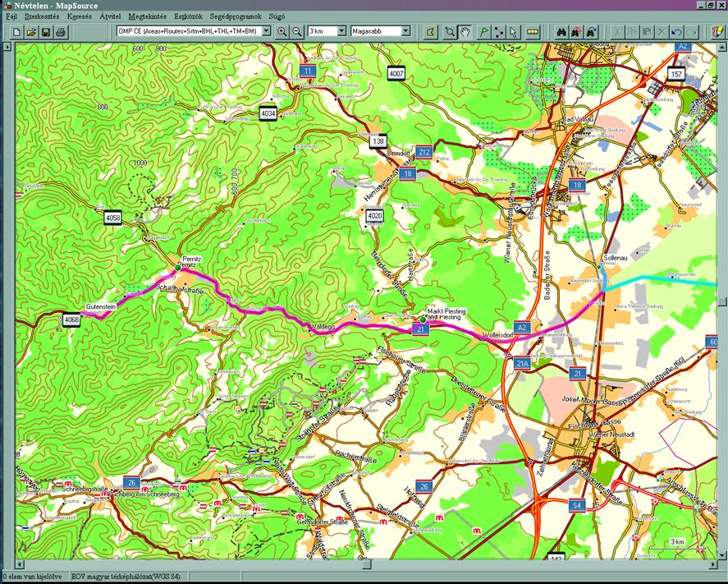728x584 pixels.
Task: Select the waypoint flag tool
Action: click(x=483, y=32)
